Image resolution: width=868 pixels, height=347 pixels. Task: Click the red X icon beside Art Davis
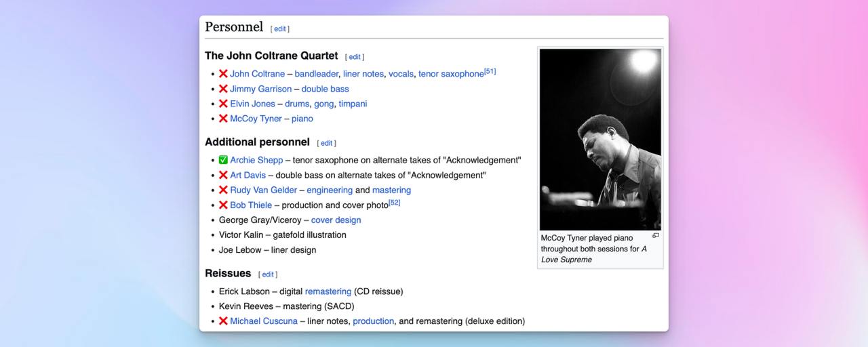pyautogui.click(x=223, y=176)
